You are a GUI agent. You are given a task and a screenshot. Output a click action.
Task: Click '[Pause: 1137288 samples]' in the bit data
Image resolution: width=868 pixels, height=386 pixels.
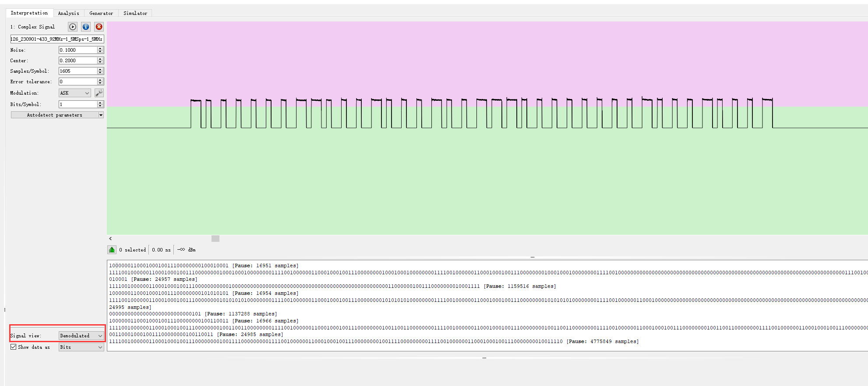[241, 314]
